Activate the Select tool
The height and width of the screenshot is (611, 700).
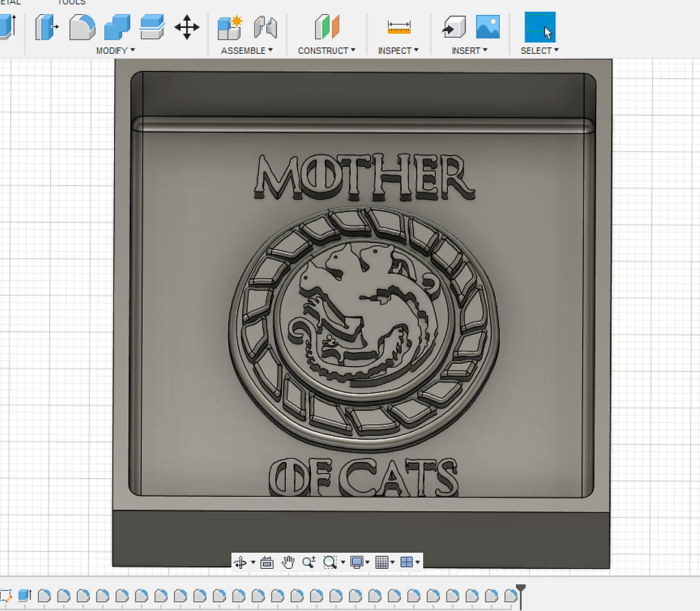tap(540, 27)
